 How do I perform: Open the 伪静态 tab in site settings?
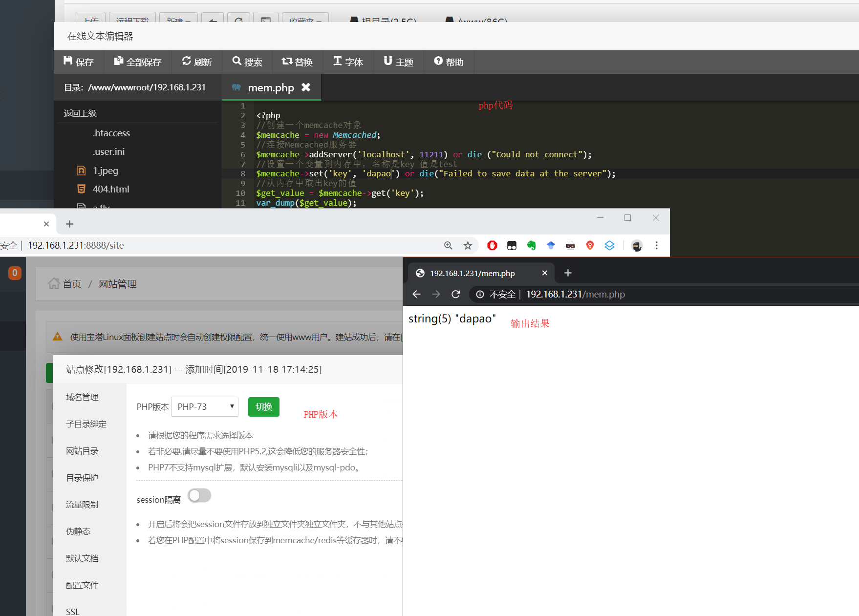pos(78,531)
